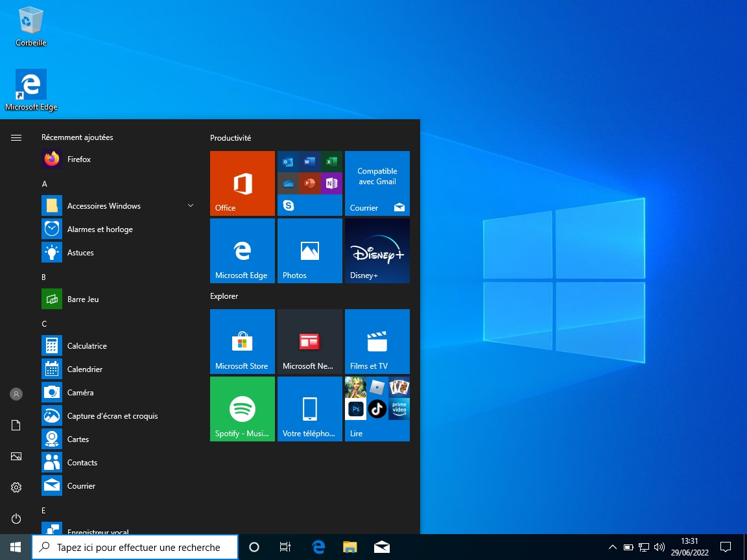The image size is (747, 560).
Task: Open the Documents folder shortcut
Action: tap(16, 425)
